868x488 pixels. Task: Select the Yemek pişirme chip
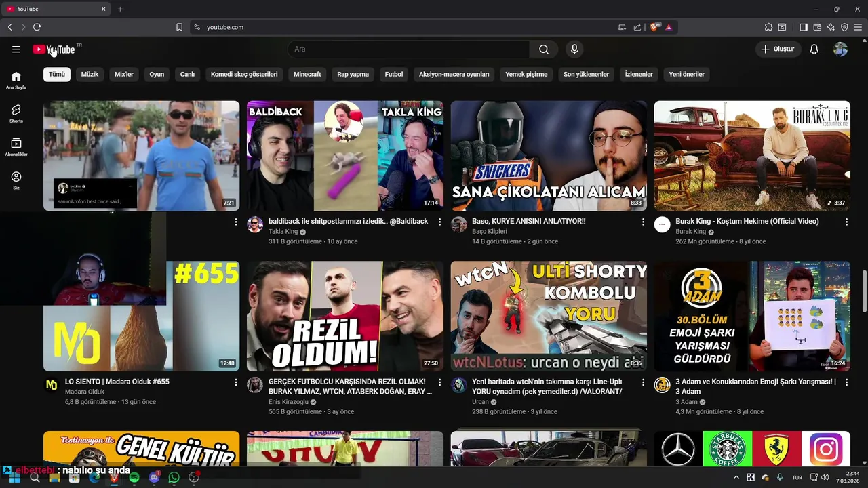point(526,75)
